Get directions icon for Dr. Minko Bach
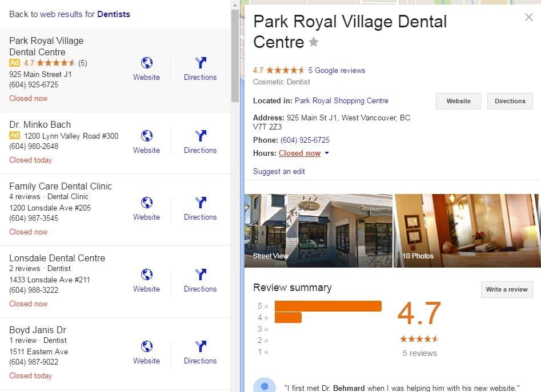This screenshot has width=541, height=392. (201, 136)
